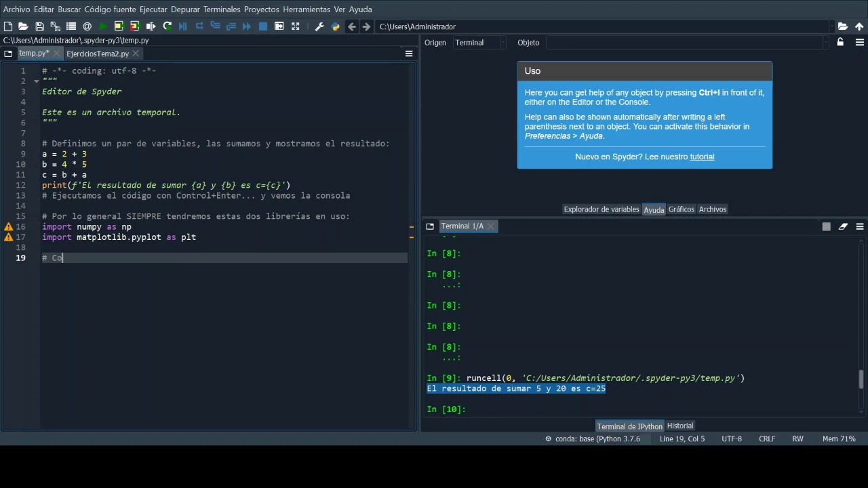The width and height of the screenshot is (868, 488).
Task: Open file using the folder toolbar icon
Action: tap(23, 26)
